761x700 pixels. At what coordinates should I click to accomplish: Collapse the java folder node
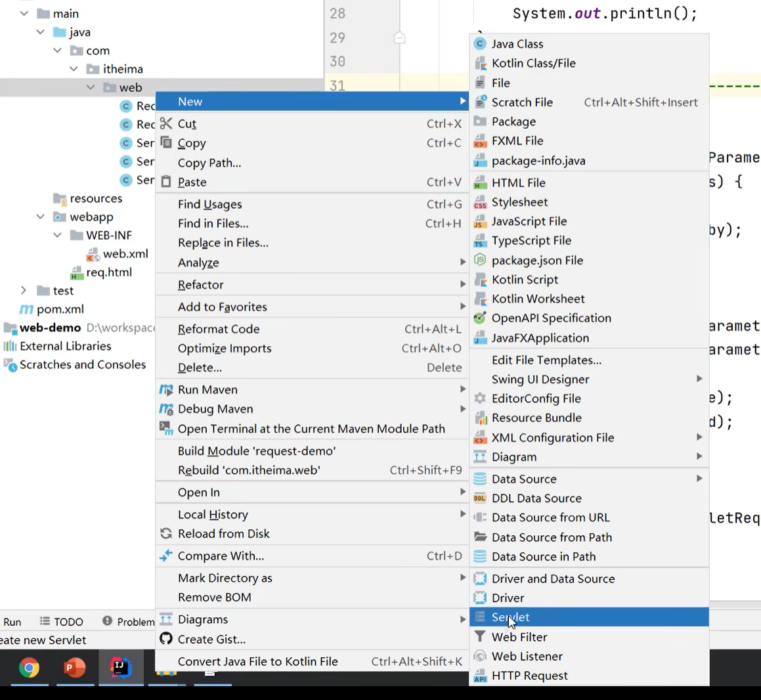click(x=41, y=32)
